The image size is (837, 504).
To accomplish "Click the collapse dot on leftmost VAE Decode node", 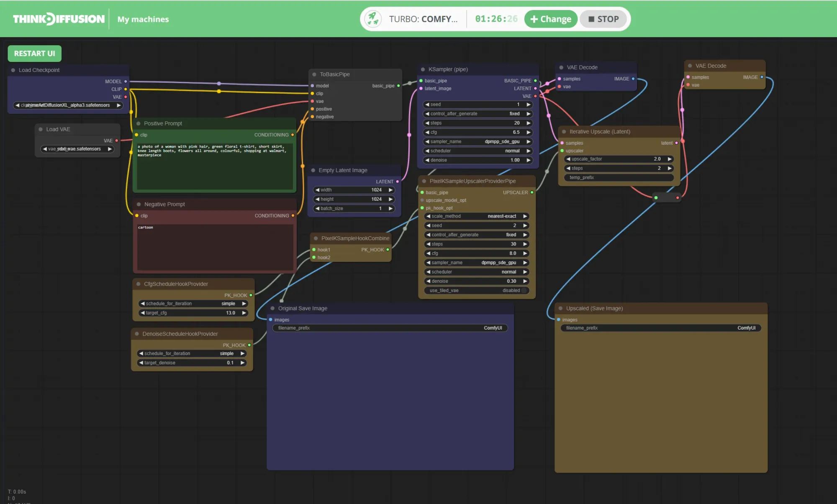I will pos(561,67).
